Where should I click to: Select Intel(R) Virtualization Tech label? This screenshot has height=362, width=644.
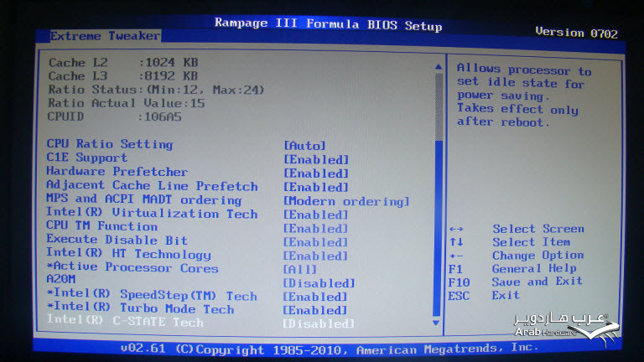tap(152, 213)
